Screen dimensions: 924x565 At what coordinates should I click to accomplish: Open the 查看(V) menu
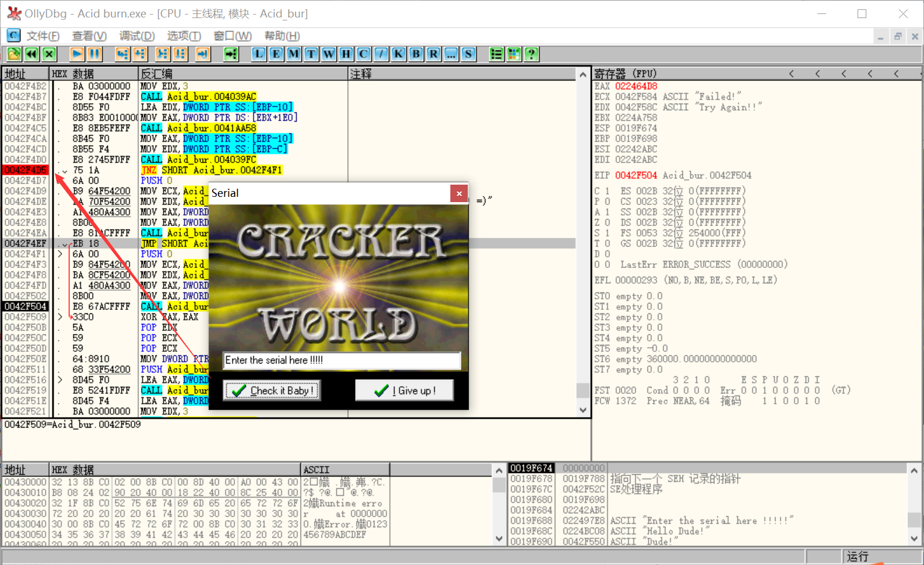click(89, 36)
